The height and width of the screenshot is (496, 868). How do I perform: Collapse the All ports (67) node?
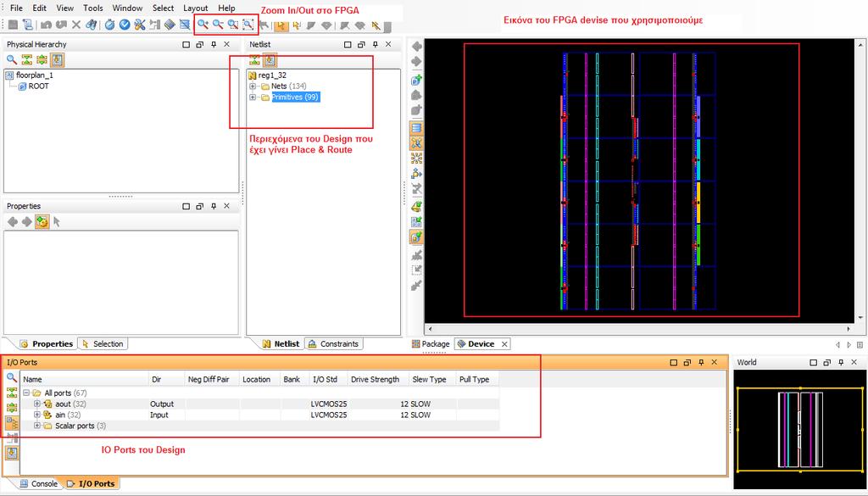coord(26,393)
